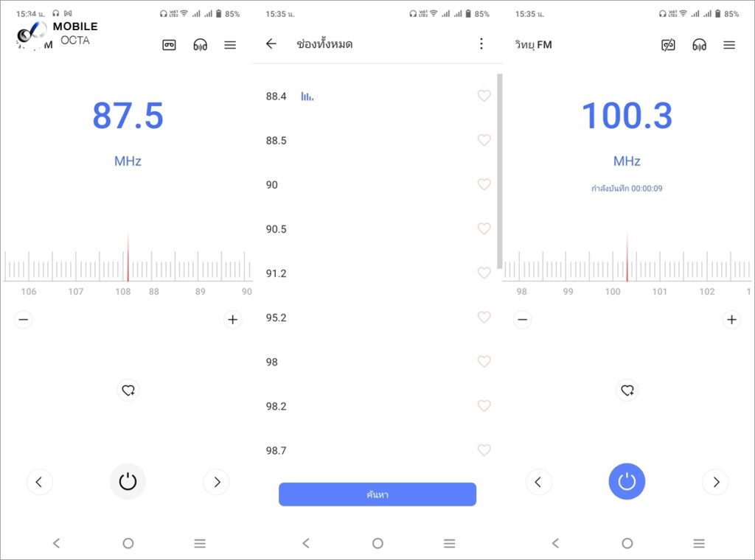
Task: Tap headphones icon on 100.3 MHz screen
Action: pyautogui.click(x=699, y=45)
